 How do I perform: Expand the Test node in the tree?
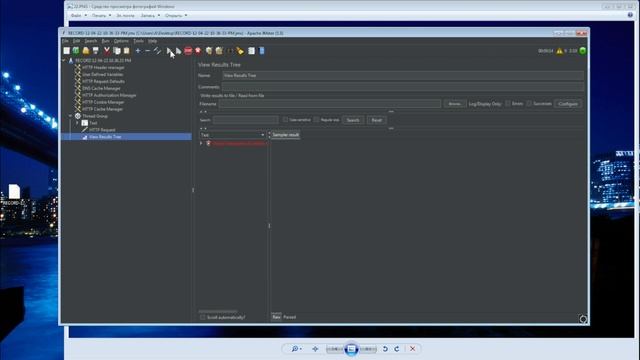click(x=78, y=123)
